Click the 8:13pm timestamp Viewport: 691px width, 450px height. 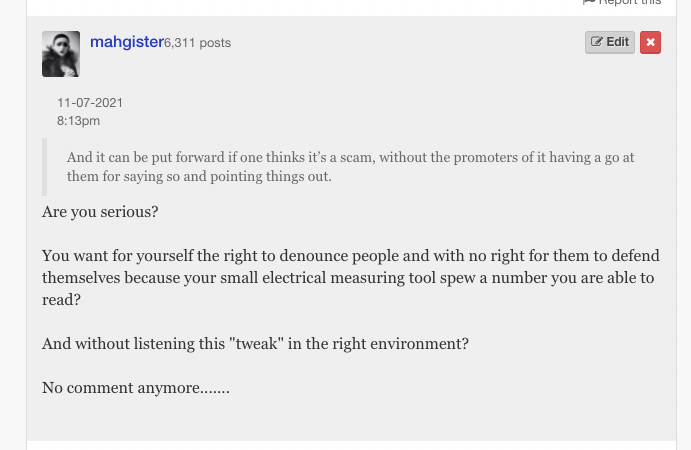point(79,121)
